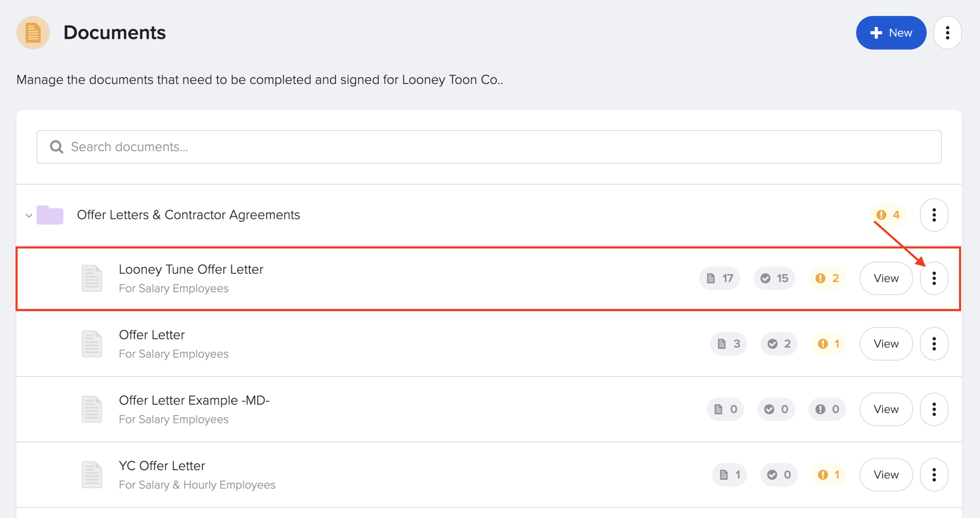Click the document icon beside YC Offer Letter
The image size is (980, 518).
click(x=92, y=475)
